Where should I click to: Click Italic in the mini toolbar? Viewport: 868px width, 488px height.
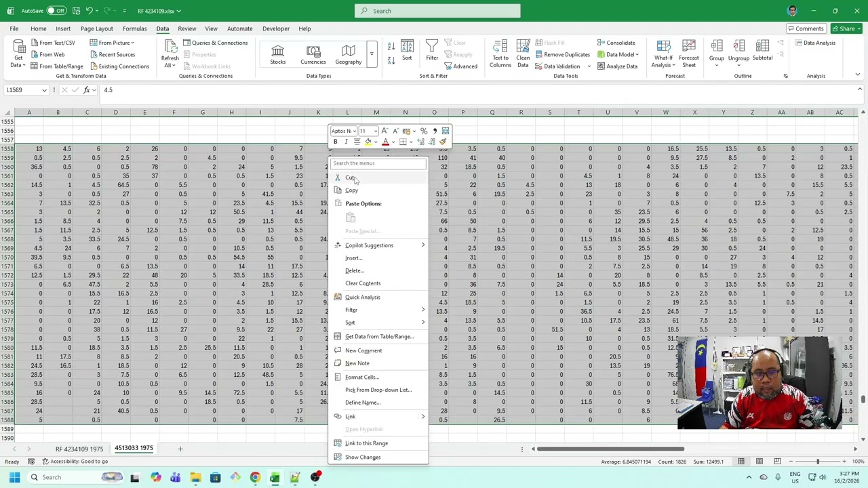[x=347, y=142]
